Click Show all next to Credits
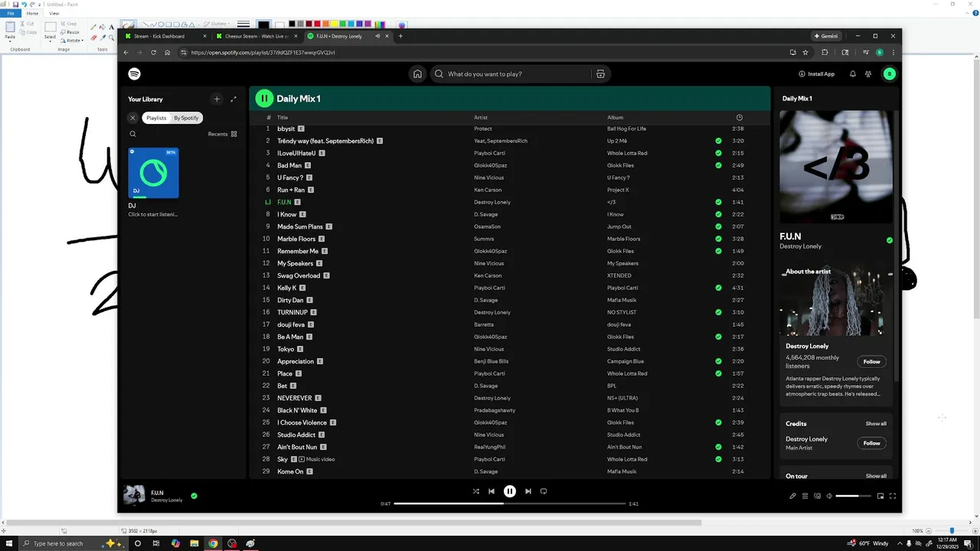 [876, 423]
